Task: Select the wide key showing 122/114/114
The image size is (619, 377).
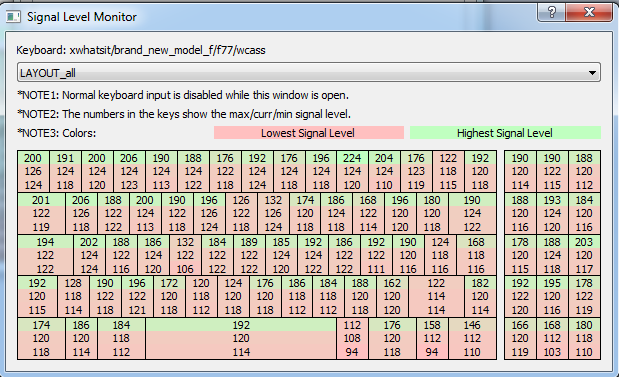Action: (436, 296)
